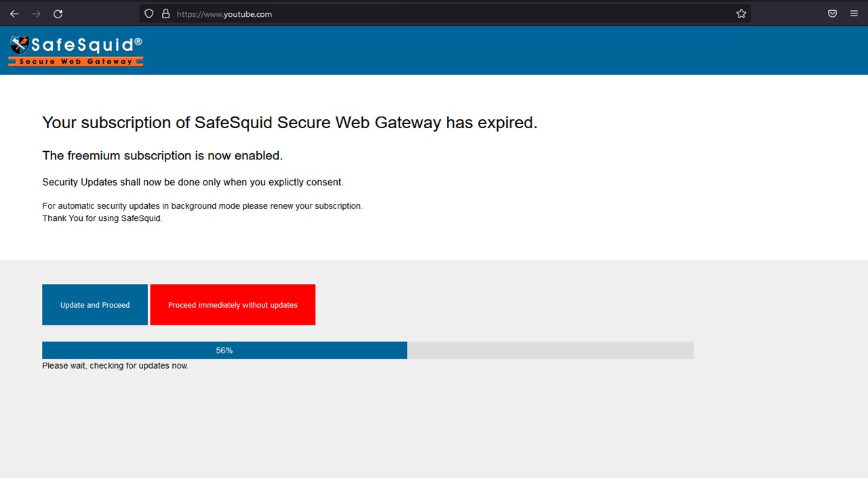Screen dimensions: 868x488
Task: Click the SafeSquid Secure Web Gateway logo
Action: [x=76, y=51]
